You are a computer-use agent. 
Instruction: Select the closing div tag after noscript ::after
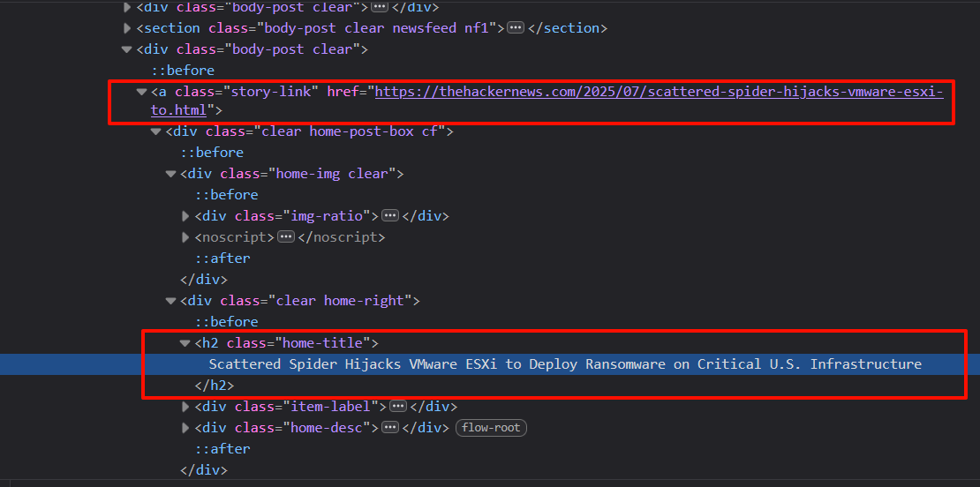click(x=204, y=279)
